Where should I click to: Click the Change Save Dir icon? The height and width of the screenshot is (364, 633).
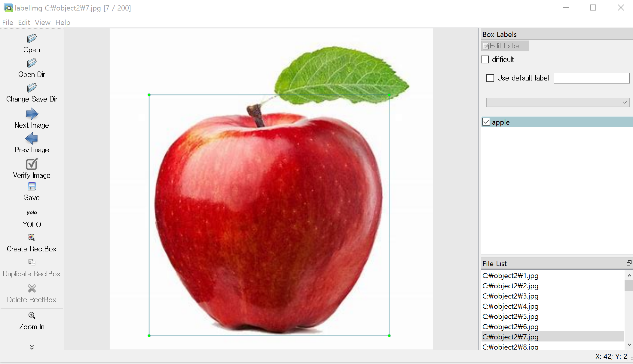32,88
